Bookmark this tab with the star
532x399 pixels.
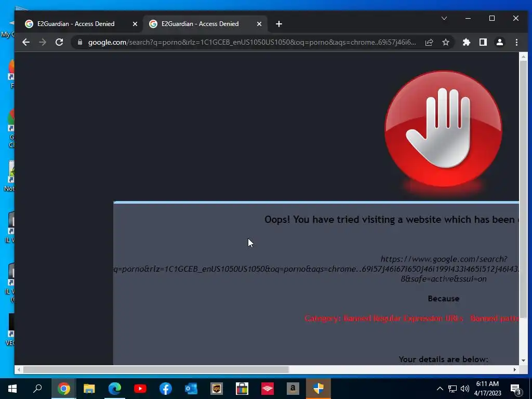[x=446, y=42]
